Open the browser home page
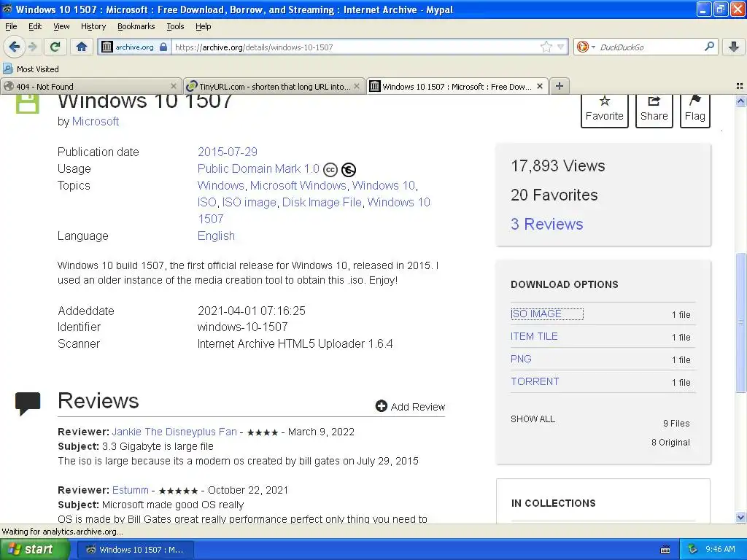 pyautogui.click(x=82, y=47)
